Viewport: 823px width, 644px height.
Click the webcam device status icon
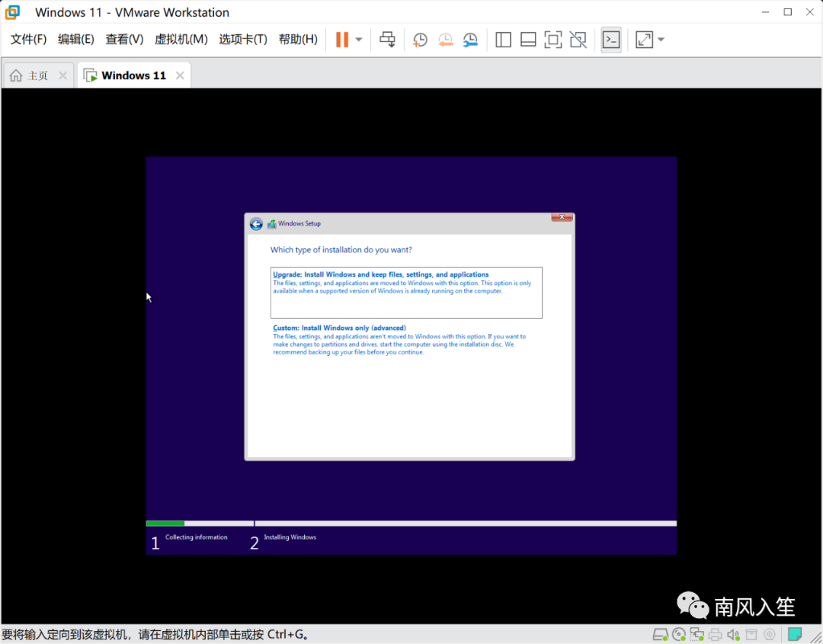tap(770, 635)
